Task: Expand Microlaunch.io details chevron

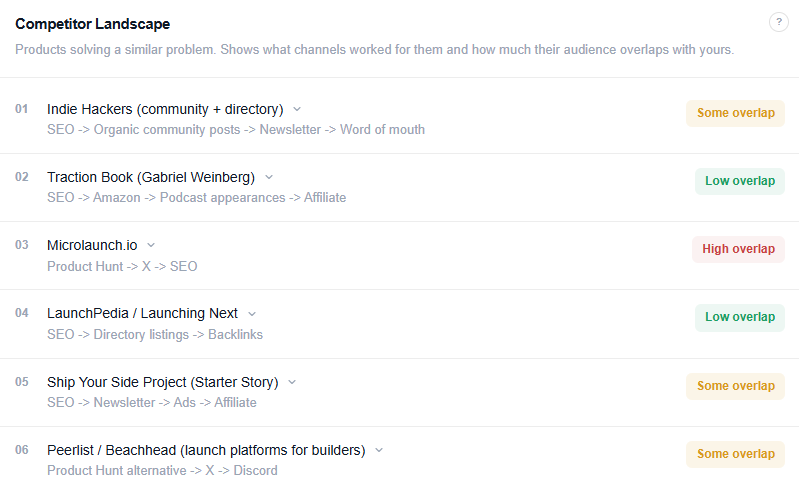Action: click(x=151, y=245)
